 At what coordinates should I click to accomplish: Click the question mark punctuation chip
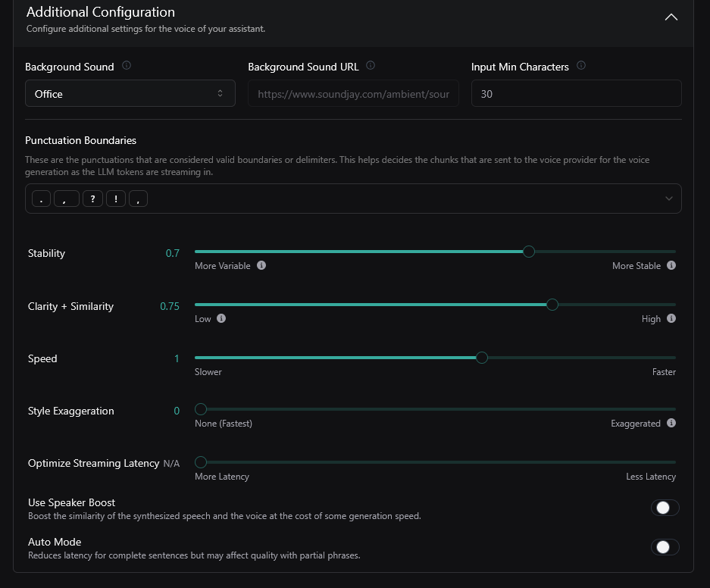(x=92, y=199)
